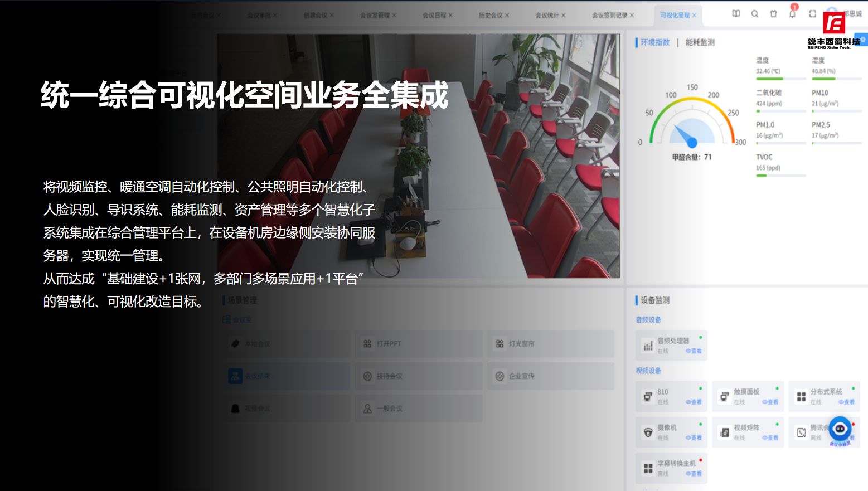868x491 pixels.
Task: Click the fullscreen icon in top bar
Action: (x=812, y=14)
